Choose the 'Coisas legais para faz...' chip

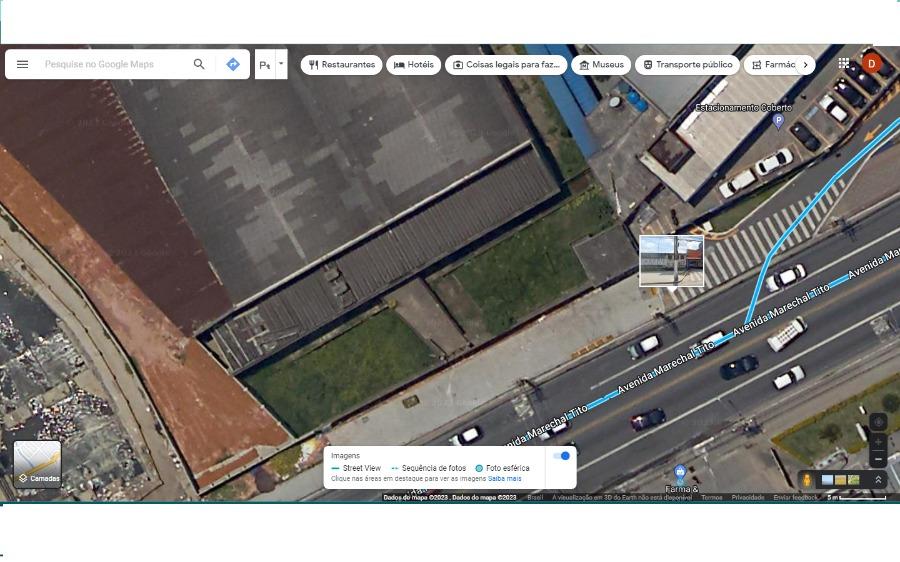pyautogui.click(x=506, y=65)
